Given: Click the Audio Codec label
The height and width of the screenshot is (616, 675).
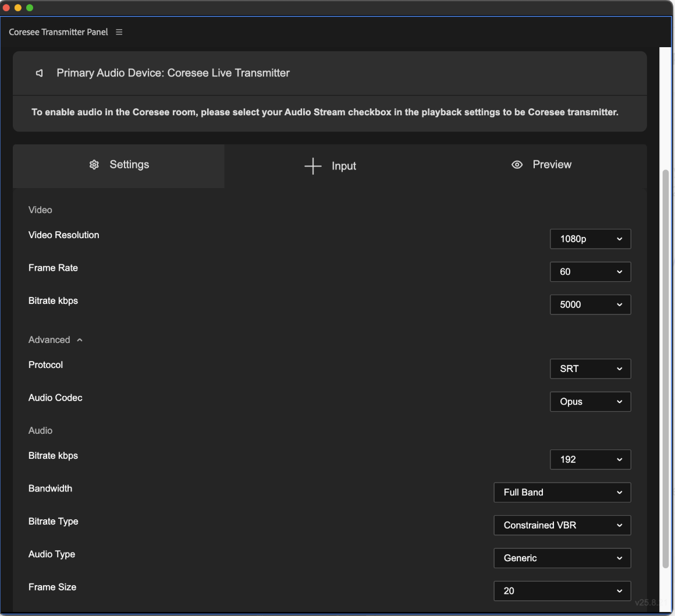Looking at the screenshot, I should [x=55, y=398].
